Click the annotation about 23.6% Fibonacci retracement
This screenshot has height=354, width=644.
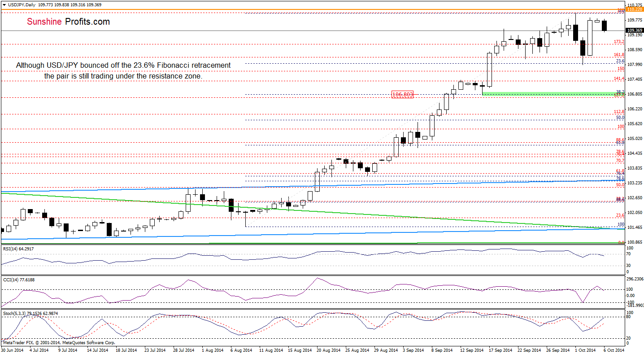[x=123, y=66]
